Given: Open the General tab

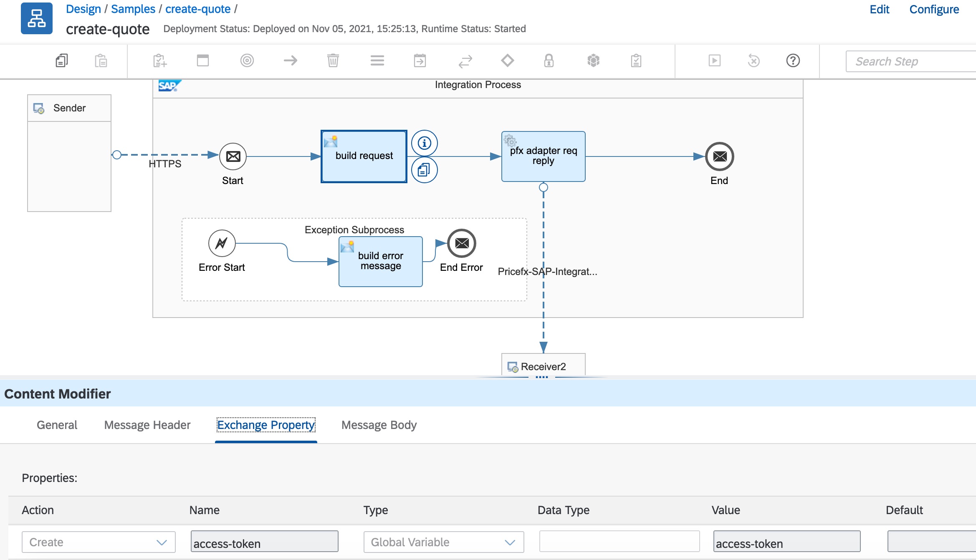Looking at the screenshot, I should tap(57, 425).
